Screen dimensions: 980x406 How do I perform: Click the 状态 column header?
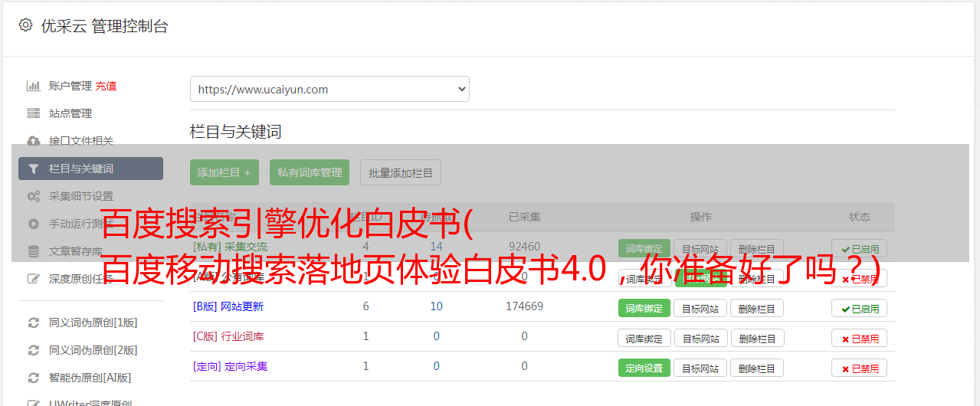coord(860,217)
